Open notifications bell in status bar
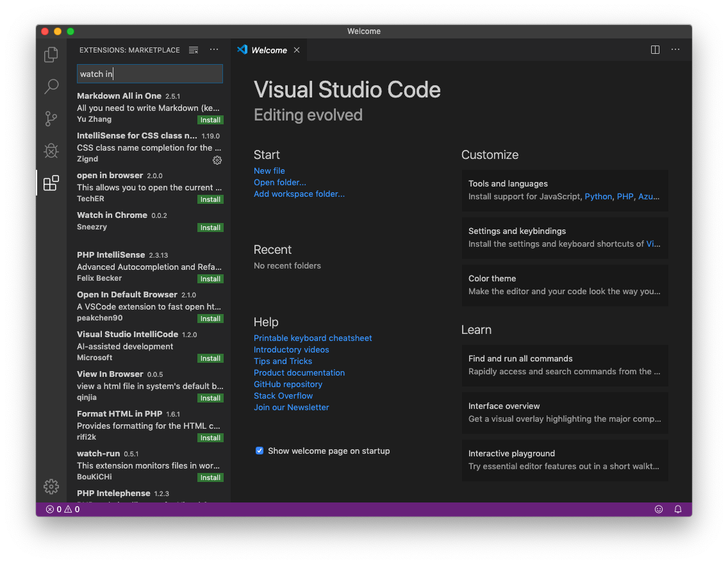 pos(678,510)
